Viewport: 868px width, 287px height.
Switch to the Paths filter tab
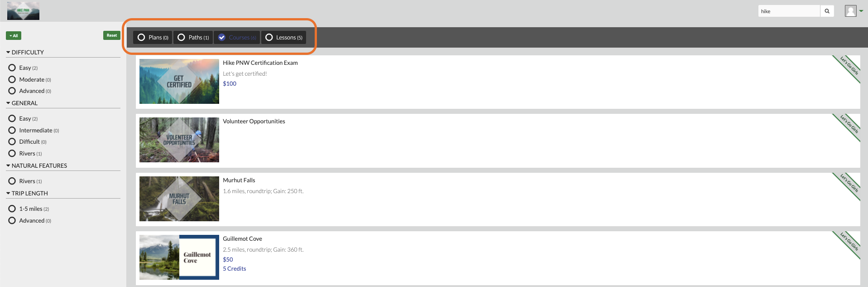(x=193, y=37)
